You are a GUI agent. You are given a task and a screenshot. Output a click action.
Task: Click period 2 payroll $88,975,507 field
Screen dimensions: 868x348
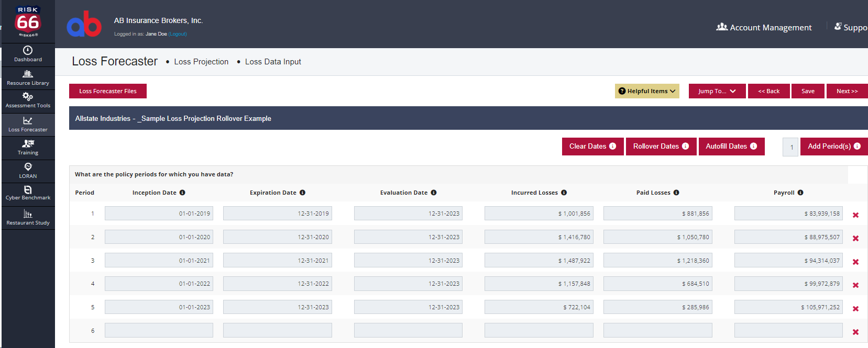tap(788, 237)
